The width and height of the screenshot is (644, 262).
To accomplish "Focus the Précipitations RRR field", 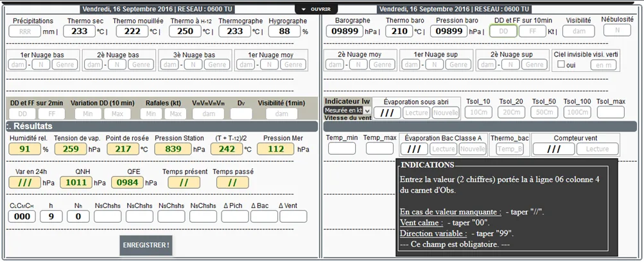I will click(24, 31).
